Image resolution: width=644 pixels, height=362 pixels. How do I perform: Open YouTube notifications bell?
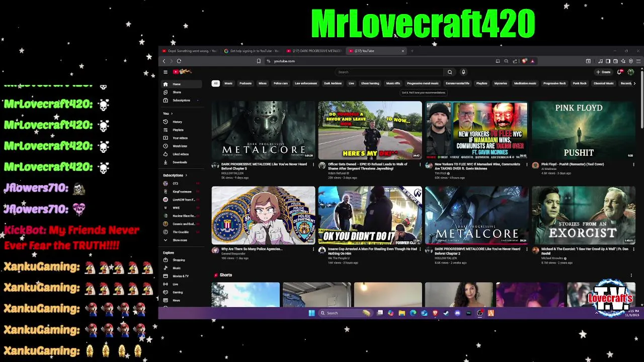pyautogui.click(x=619, y=72)
